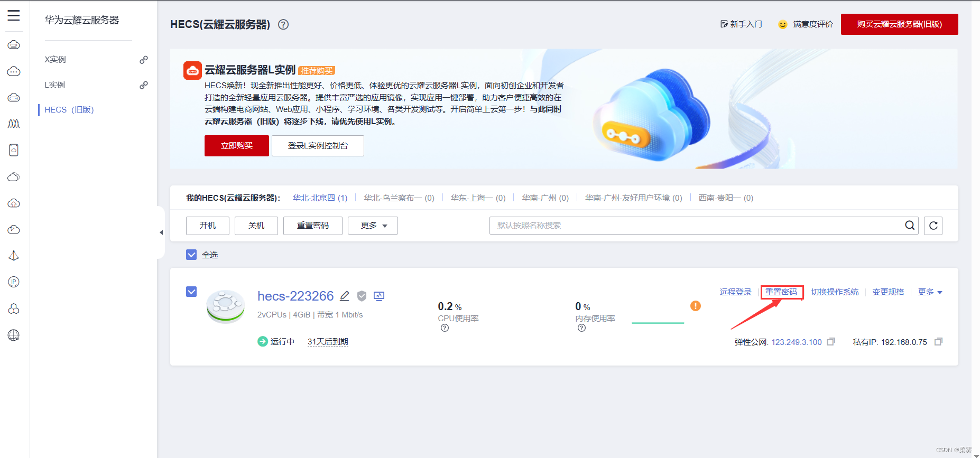Collapse the left sidebar with the arrow handle
Screen dimensions: 980x458
[161, 232]
